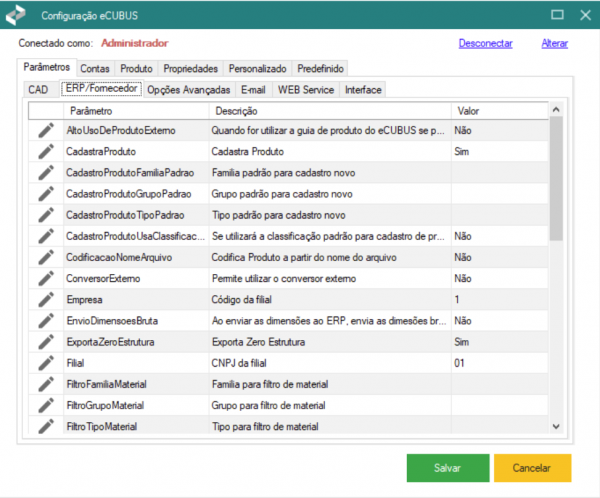Click the scrollbar down arrow
This screenshot has height=498, width=600.
[556, 426]
